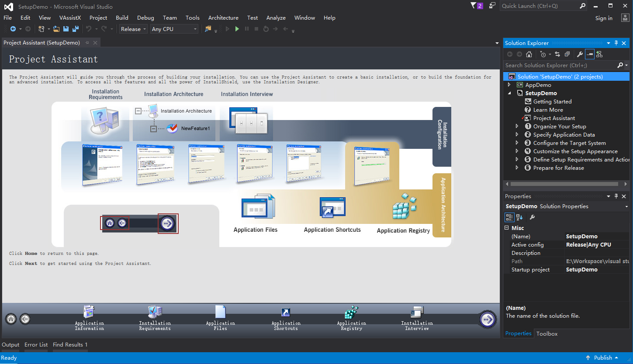Click the green Start debugging arrow
633x364 pixels.
237,29
